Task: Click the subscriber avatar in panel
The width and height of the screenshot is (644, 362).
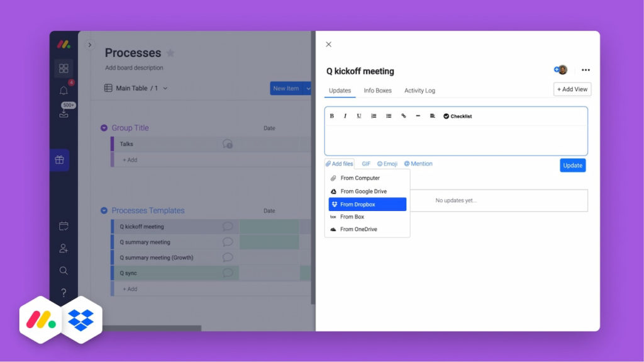Action: (x=562, y=69)
